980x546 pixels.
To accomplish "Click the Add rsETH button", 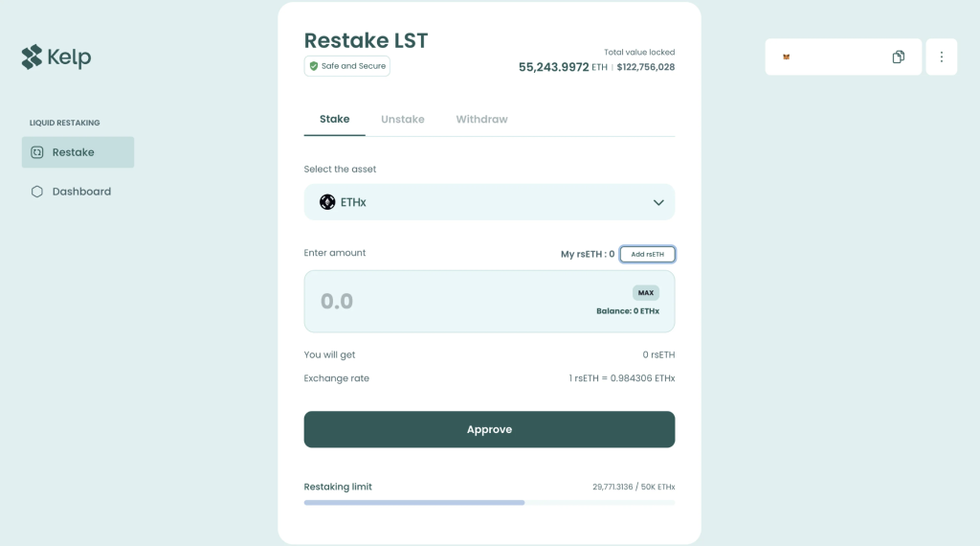I will pyautogui.click(x=648, y=254).
